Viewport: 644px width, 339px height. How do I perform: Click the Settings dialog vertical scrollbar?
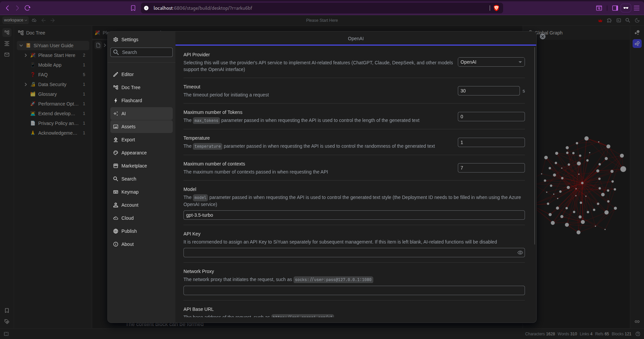[x=535, y=146]
